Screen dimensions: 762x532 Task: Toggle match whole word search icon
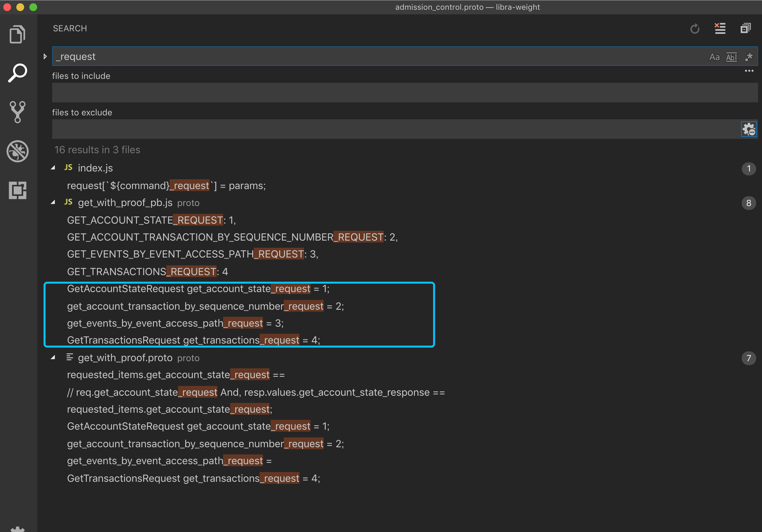tap(731, 56)
